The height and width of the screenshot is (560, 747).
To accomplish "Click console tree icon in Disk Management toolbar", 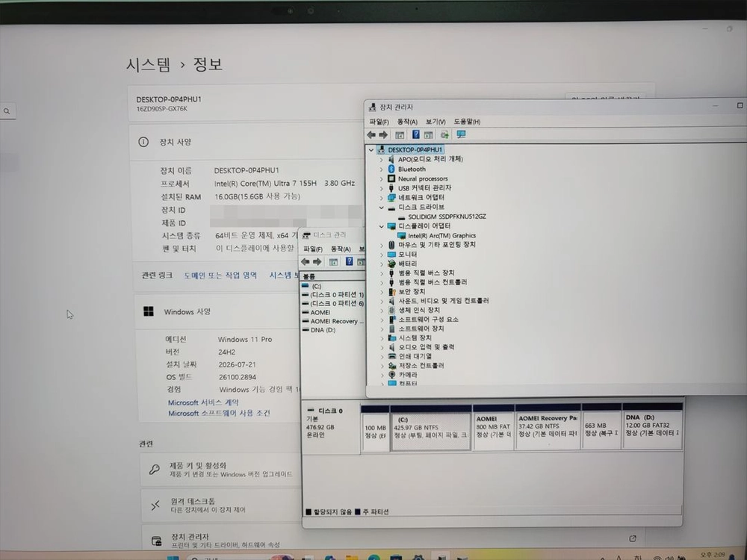I will pos(333,262).
